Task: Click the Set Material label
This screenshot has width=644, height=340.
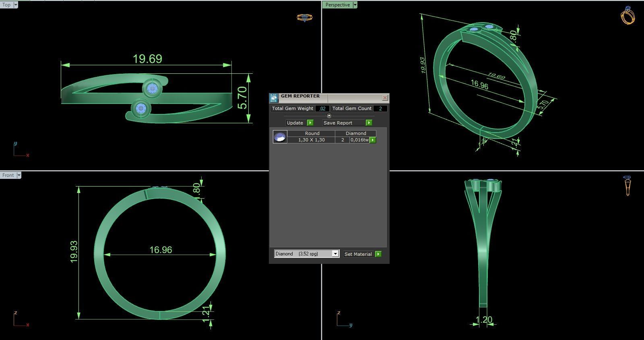Action: (x=358, y=254)
